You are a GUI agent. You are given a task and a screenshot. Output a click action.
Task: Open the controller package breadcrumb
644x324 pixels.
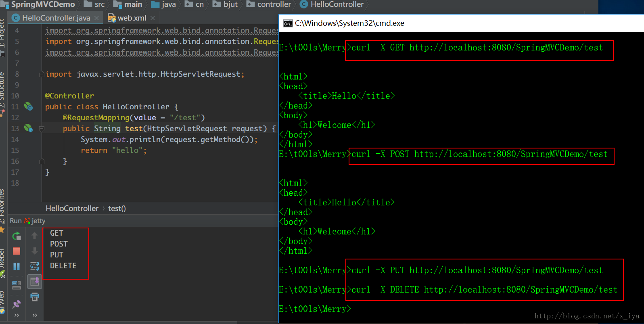[269, 4]
